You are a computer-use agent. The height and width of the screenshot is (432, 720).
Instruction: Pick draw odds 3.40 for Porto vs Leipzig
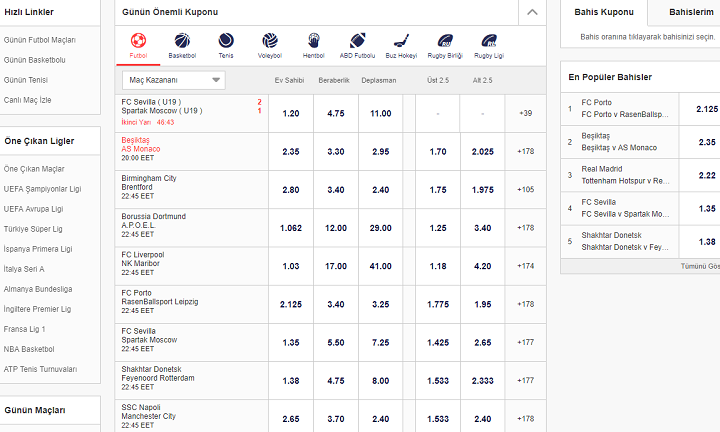click(x=336, y=304)
